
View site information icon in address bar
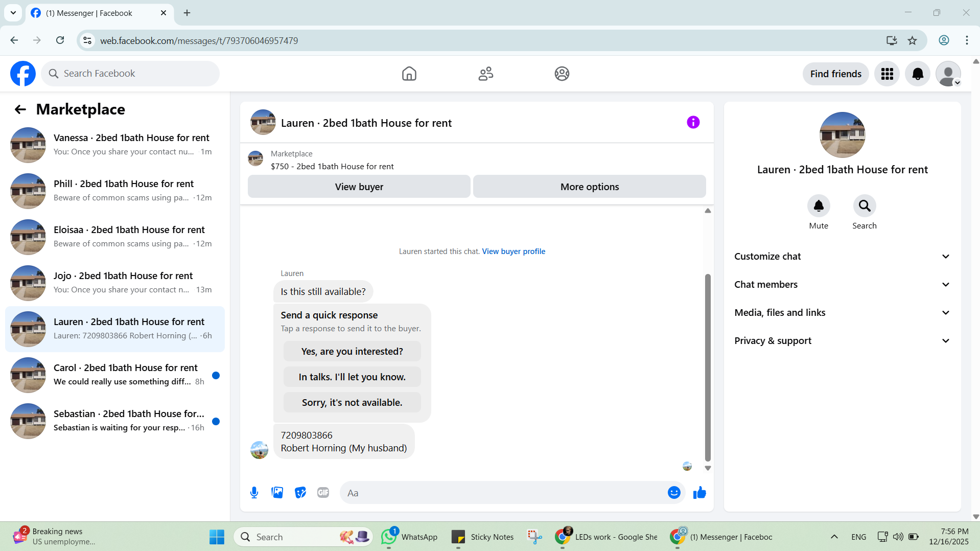coord(87,40)
